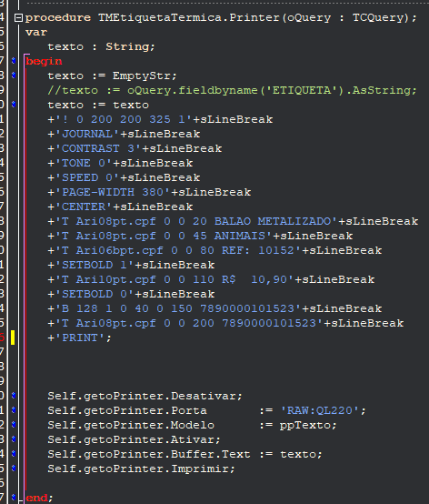Image resolution: width=429 pixels, height=504 pixels.
Task: Set breakpoint on texto := texto line
Action: coord(14,104)
